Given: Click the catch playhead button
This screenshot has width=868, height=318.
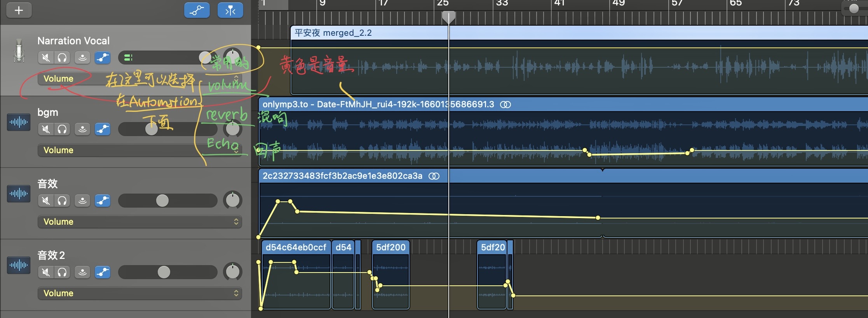Looking at the screenshot, I should (230, 10).
